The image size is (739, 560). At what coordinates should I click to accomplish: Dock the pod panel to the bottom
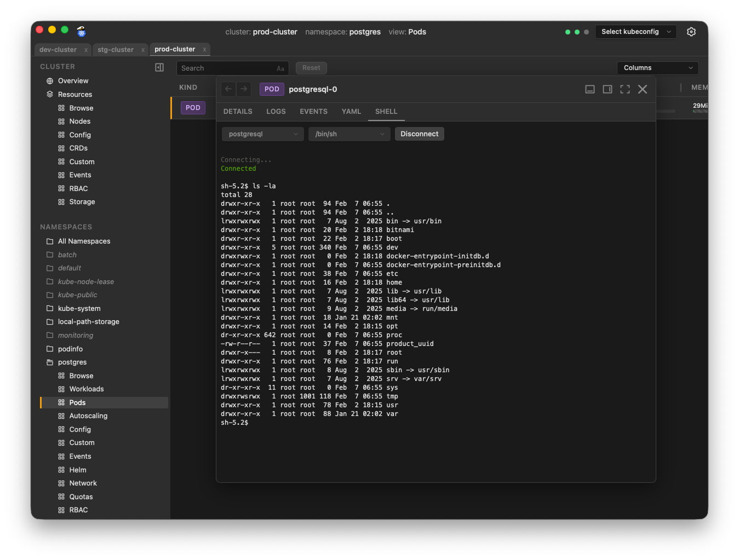tap(590, 89)
